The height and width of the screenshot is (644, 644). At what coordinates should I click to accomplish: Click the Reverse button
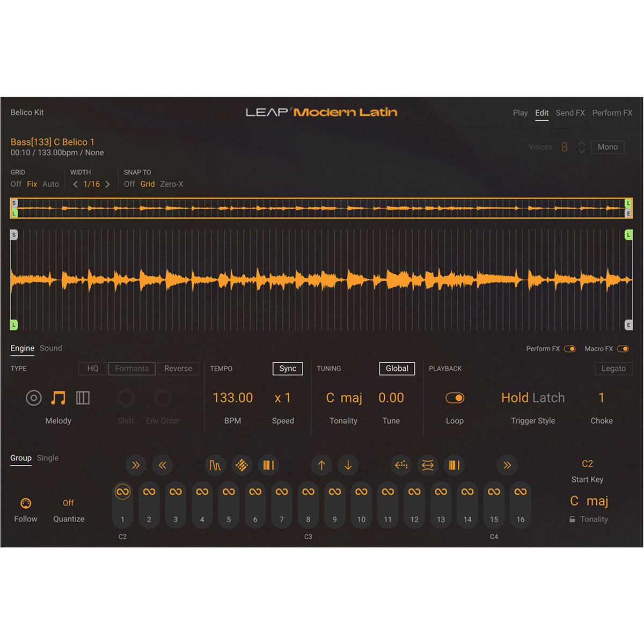click(x=178, y=369)
